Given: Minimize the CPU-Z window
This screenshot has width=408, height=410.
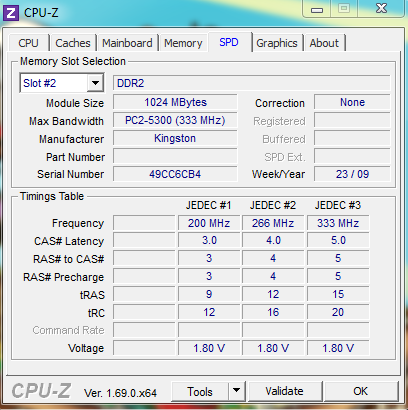Looking at the screenshot, I should [x=317, y=10].
